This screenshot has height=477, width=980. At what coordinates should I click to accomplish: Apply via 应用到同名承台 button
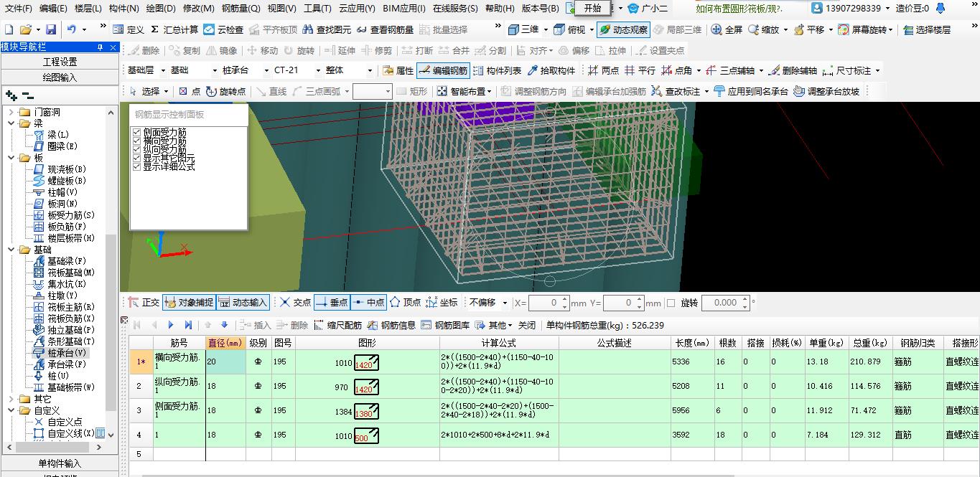[750, 91]
